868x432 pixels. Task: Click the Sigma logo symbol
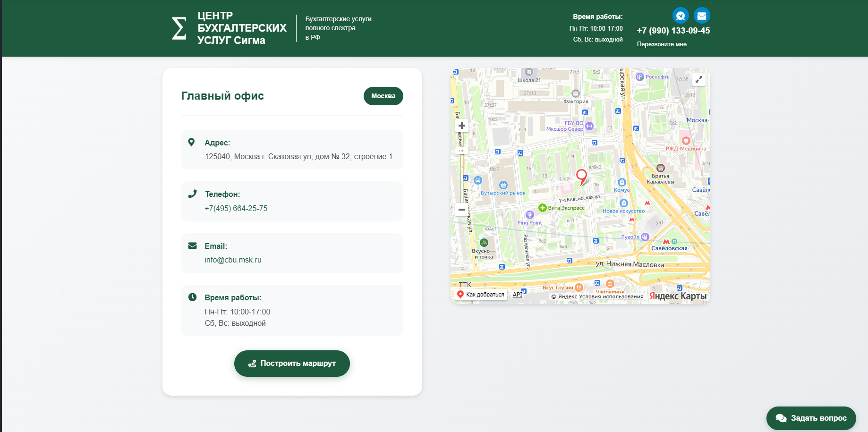(179, 28)
